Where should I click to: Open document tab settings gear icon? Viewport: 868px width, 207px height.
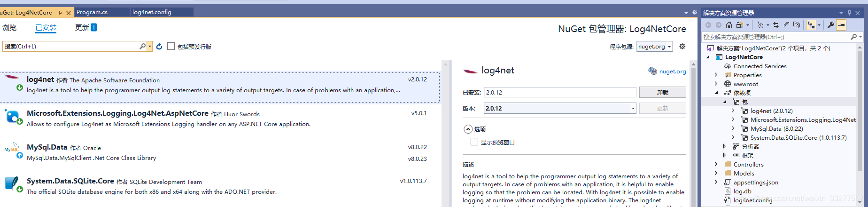[695, 12]
